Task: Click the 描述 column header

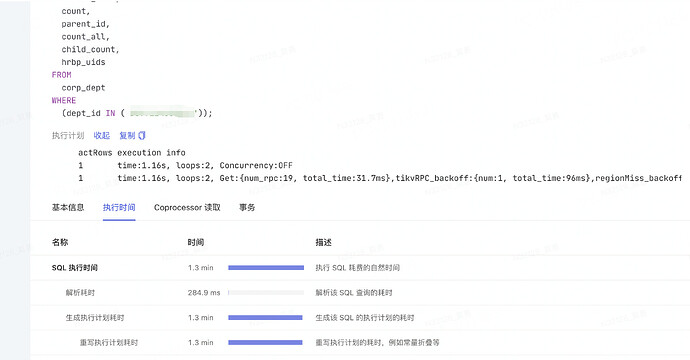Action: [323, 242]
